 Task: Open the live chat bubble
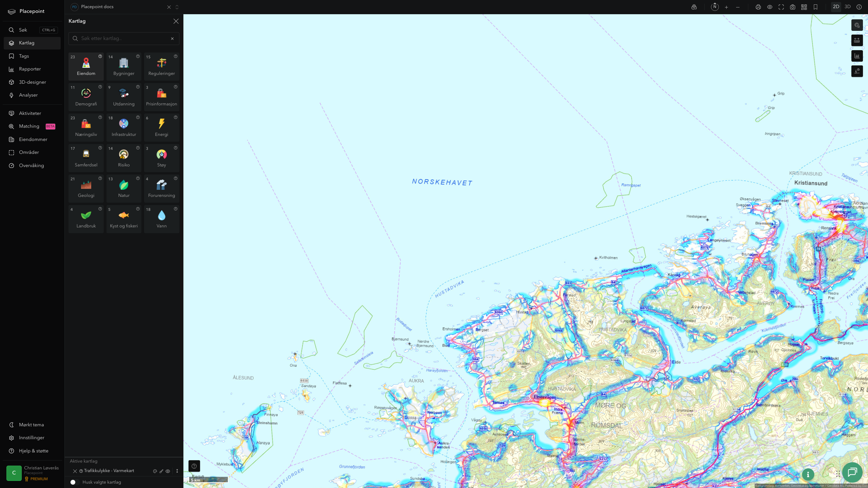[852, 472]
